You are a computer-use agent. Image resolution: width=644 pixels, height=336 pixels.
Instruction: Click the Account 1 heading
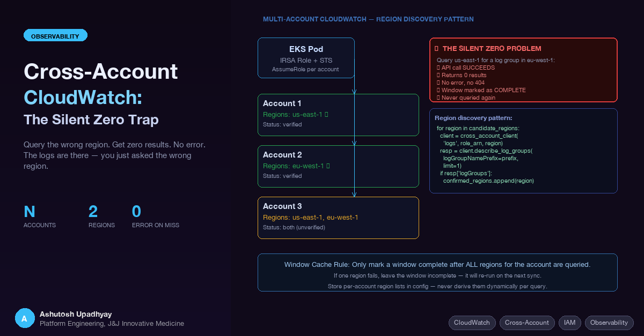pyautogui.click(x=282, y=103)
